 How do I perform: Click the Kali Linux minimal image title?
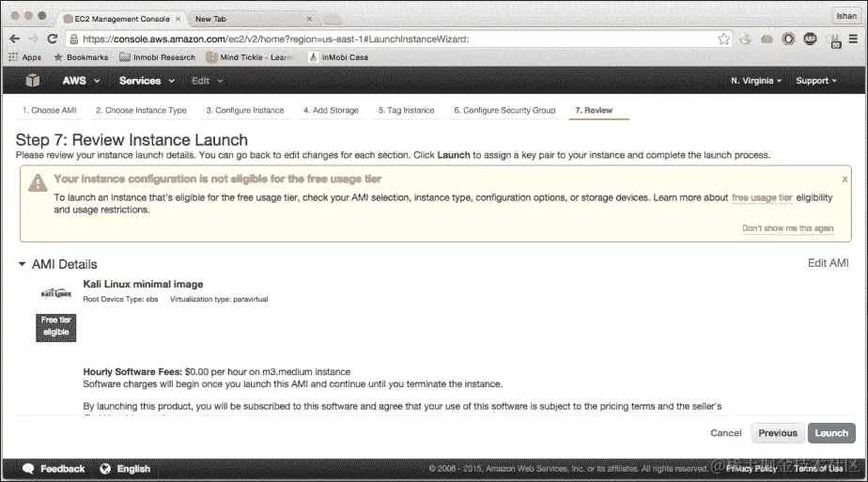coord(143,285)
